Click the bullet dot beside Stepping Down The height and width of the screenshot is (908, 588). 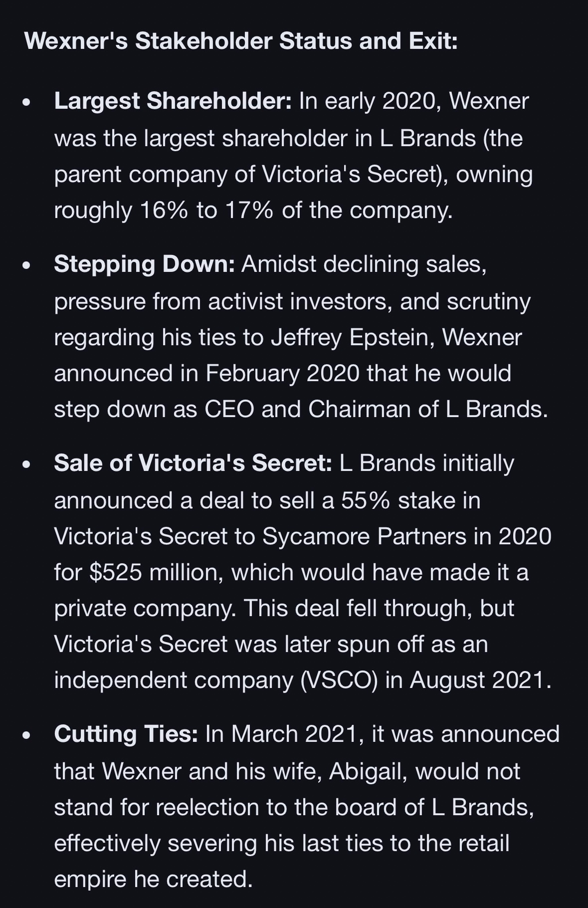click(x=27, y=265)
